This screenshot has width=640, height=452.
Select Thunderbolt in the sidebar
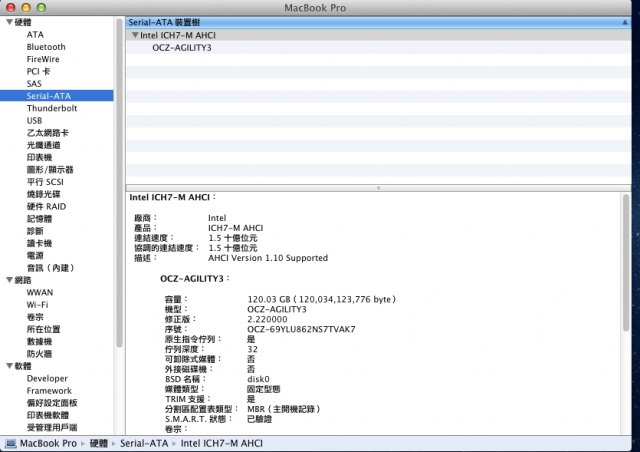click(52, 108)
